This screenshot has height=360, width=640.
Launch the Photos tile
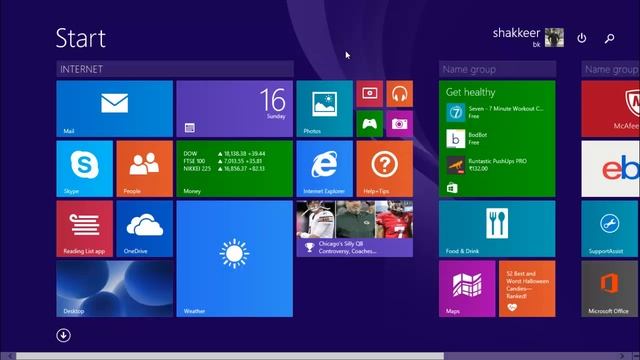tap(324, 109)
